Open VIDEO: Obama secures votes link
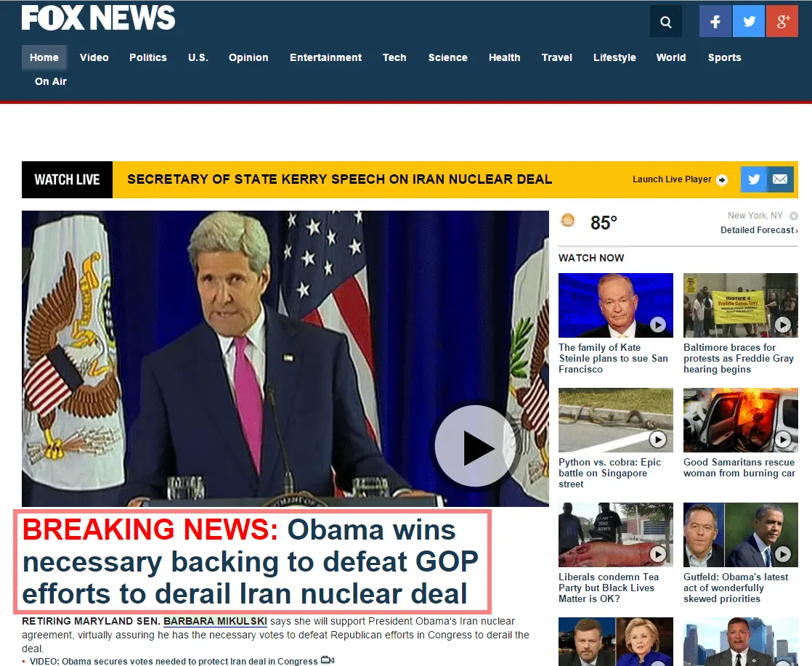The height and width of the screenshot is (666, 812). 174,661
